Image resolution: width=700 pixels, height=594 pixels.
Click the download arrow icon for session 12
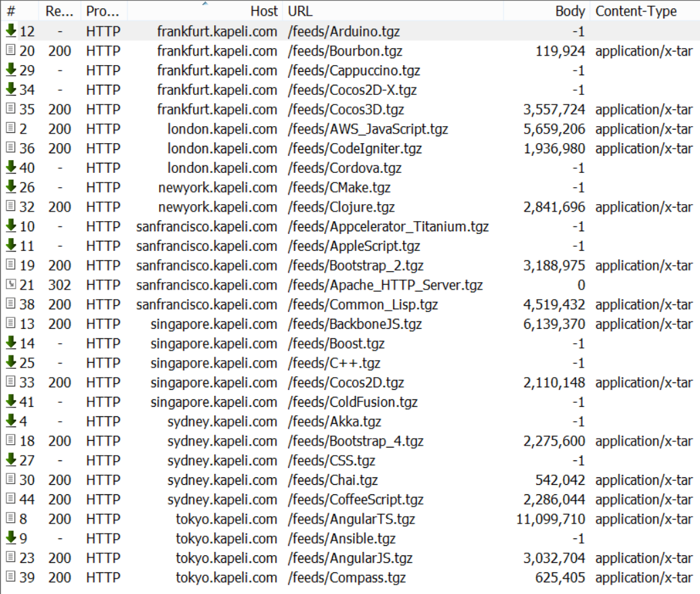(11, 31)
